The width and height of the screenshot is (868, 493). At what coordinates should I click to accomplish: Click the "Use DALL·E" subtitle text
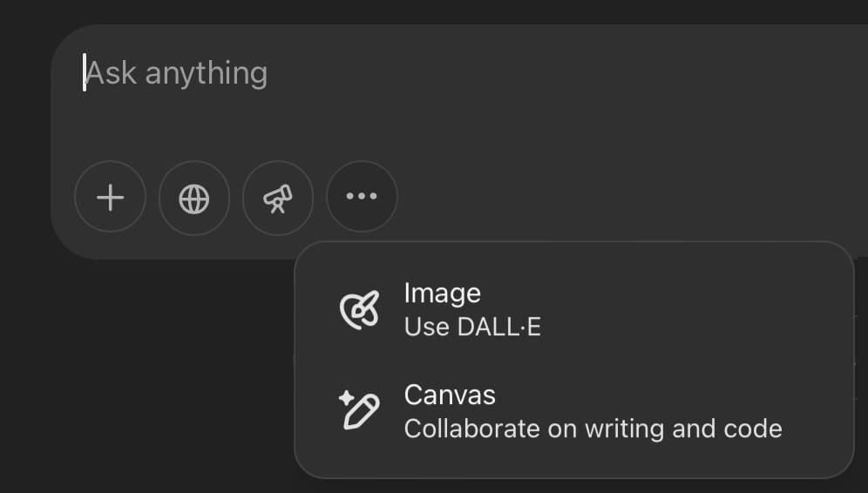pyautogui.click(x=472, y=328)
